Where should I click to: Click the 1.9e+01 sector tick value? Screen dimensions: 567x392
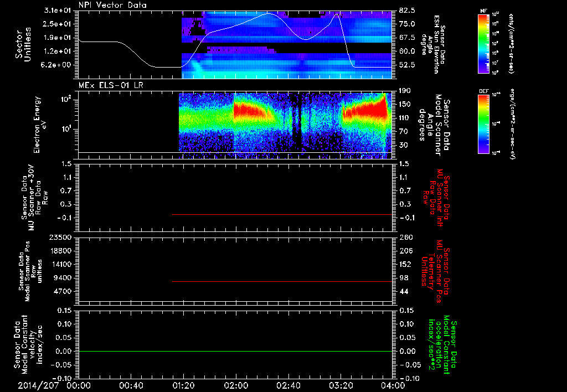58,38
